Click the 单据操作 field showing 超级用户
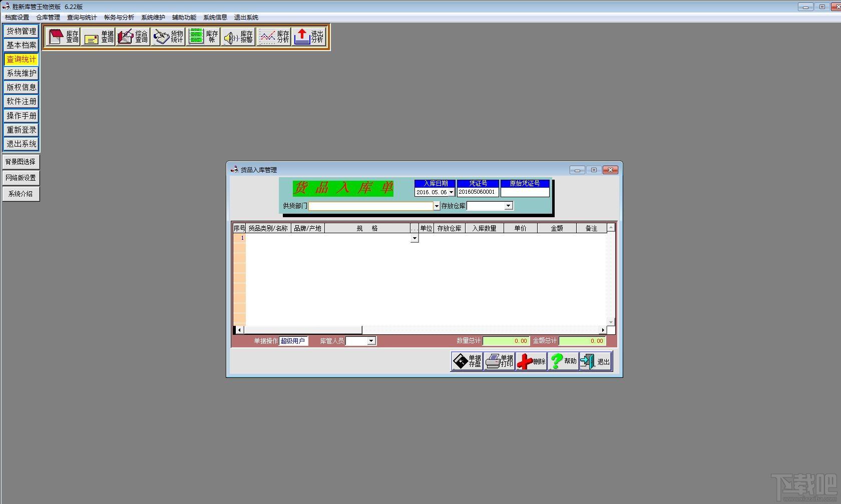This screenshot has height=504, width=841. coord(293,341)
